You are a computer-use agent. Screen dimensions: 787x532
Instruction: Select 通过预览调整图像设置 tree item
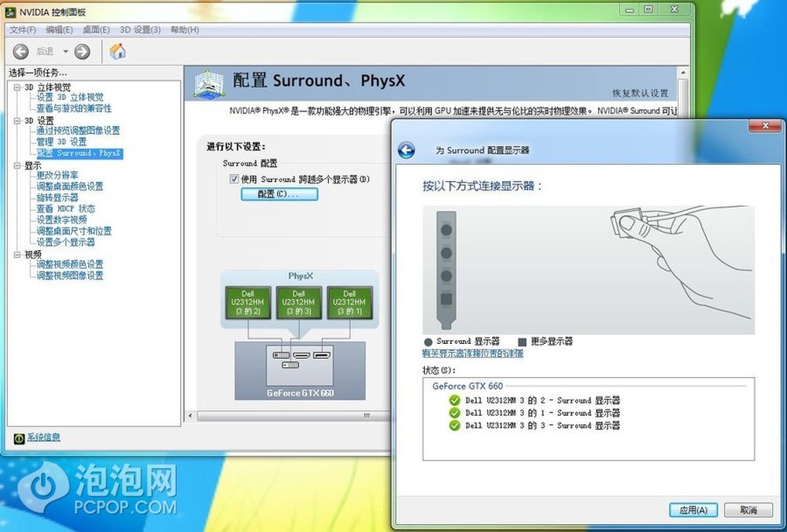point(78,131)
